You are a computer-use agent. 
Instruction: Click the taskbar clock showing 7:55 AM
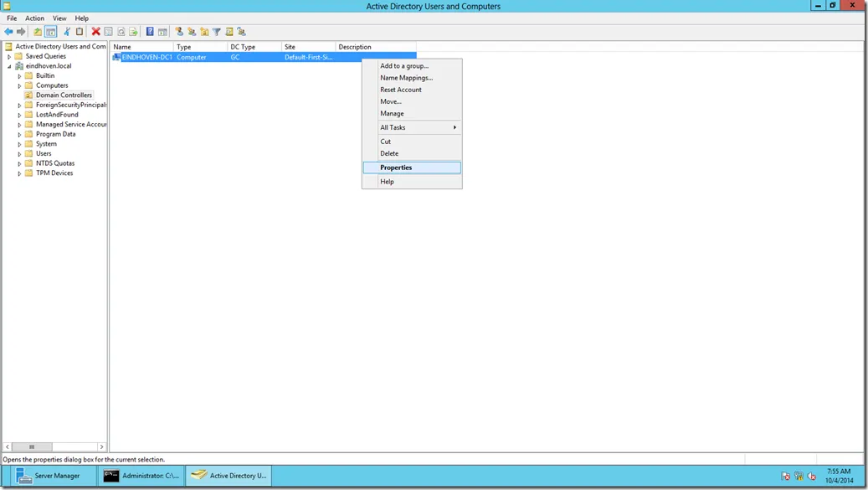pos(839,476)
